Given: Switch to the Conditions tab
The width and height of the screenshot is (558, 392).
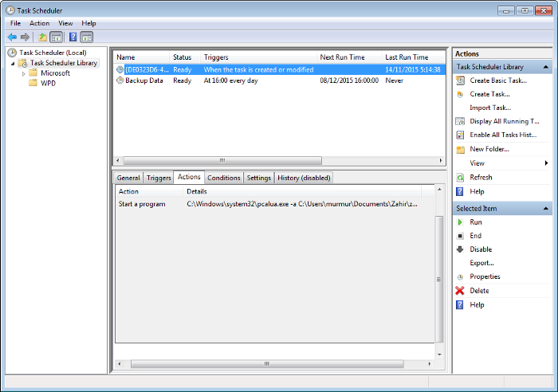Looking at the screenshot, I should [224, 178].
